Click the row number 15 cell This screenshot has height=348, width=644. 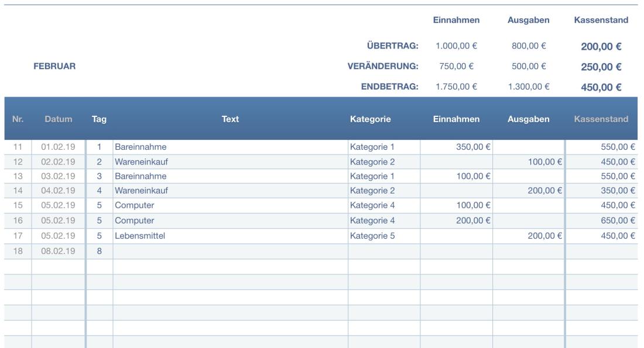tap(18, 206)
